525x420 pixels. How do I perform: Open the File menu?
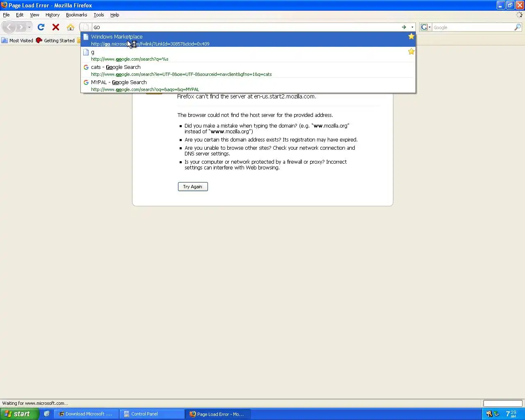click(6, 15)
